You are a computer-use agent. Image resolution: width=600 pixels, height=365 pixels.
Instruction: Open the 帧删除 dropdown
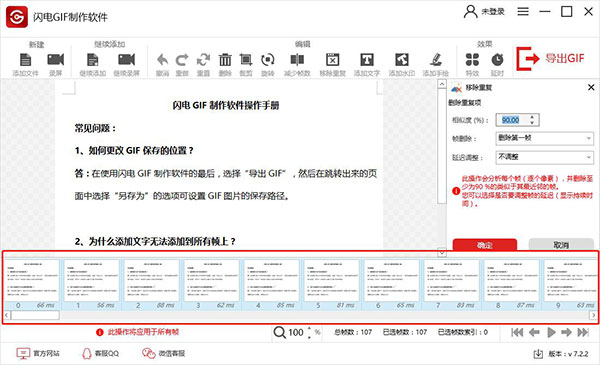(x=545, y=138)
